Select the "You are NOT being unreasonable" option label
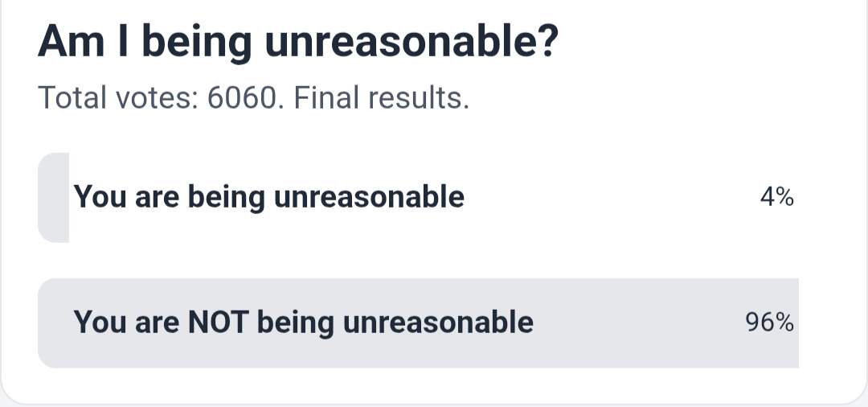868x407 pixels. click(x=303, y=323)
